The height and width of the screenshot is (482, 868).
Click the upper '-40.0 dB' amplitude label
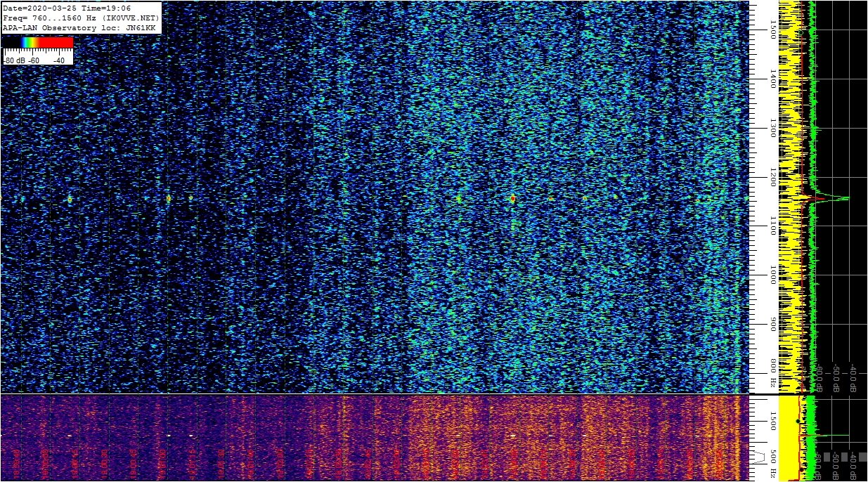click(852, 377)
